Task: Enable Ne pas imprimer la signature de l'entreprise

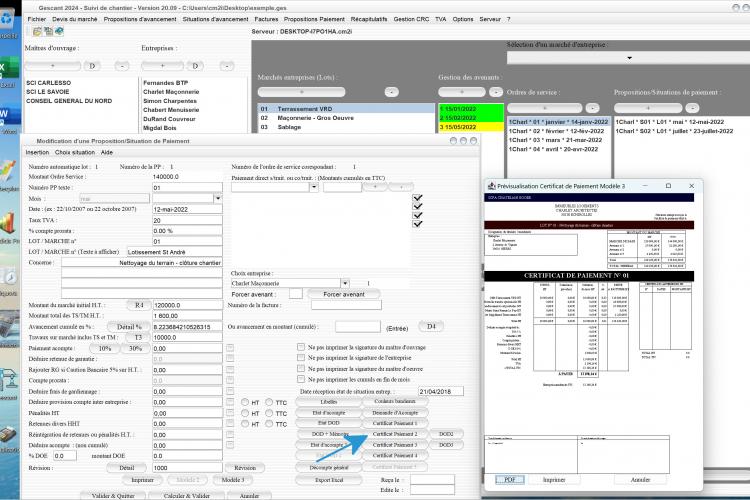Action: point(301,357)
